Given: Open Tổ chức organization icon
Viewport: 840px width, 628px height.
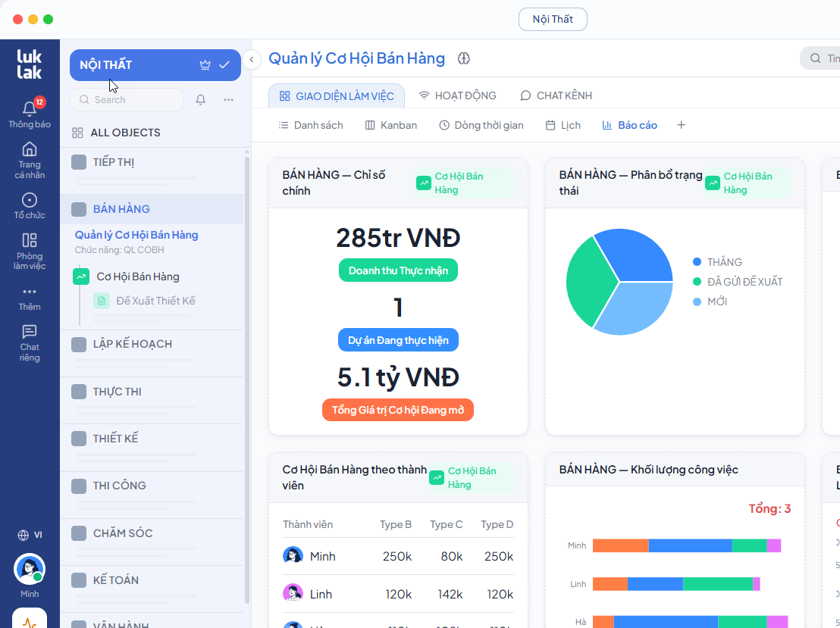Looking at the screenshot, I should click(x=30, y=200).
